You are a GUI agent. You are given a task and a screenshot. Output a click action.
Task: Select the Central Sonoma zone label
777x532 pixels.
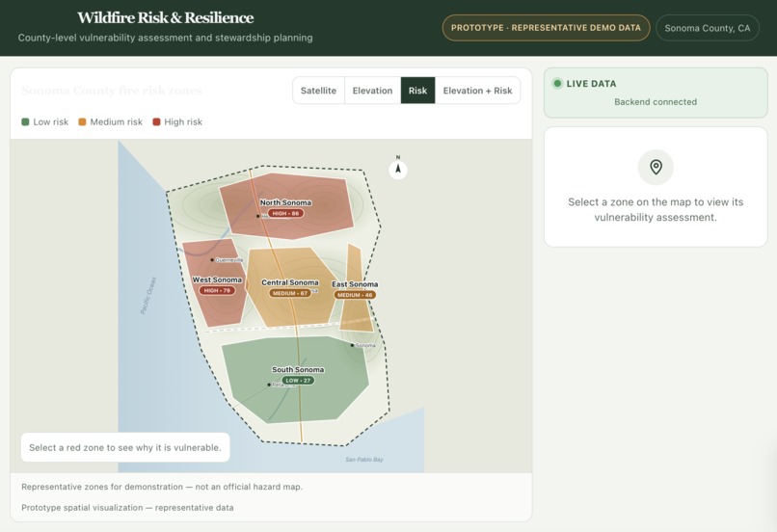pos(290,282)
